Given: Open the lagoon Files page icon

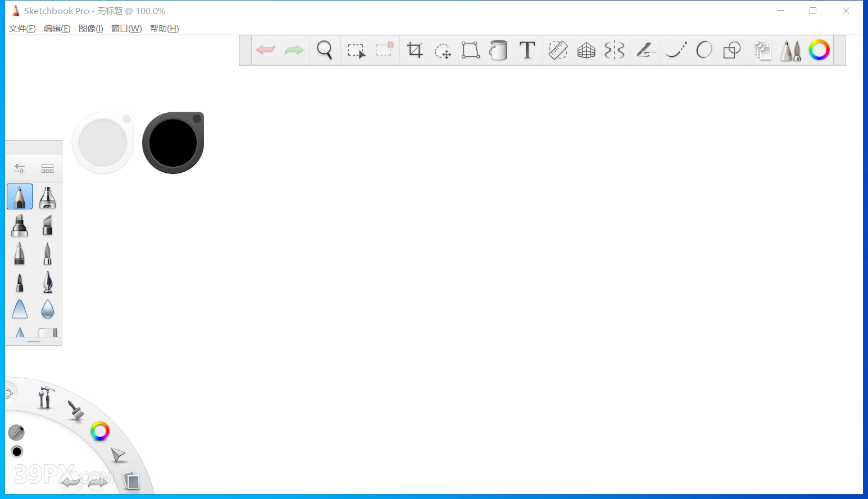Looking at the screenshot, I should (x=131, y=480).
